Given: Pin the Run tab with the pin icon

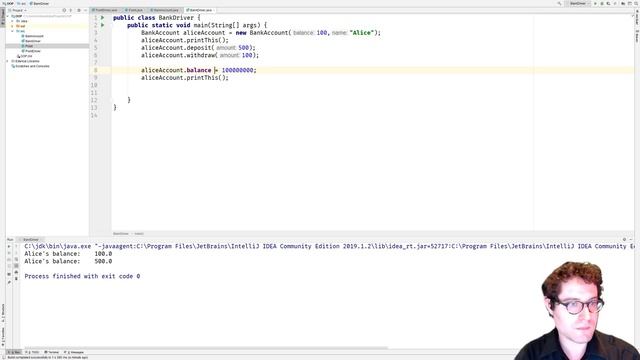Looking at the screenshot, I should tap(9, 282).
